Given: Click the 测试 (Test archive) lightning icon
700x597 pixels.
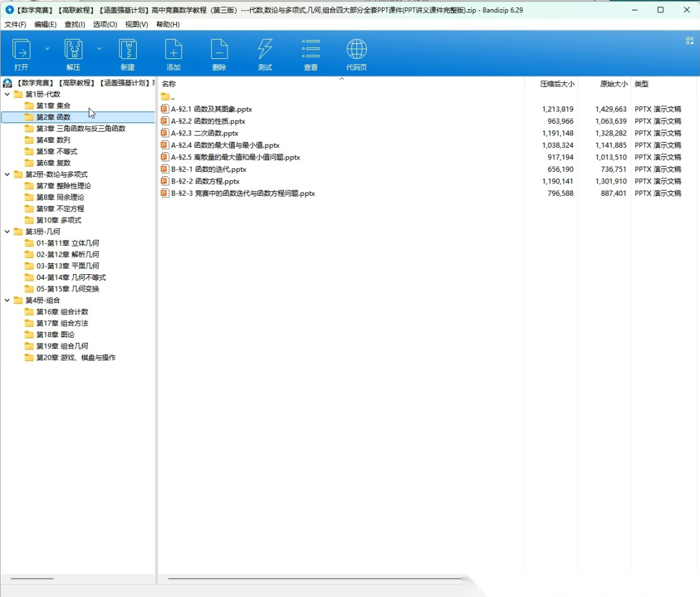Looking at the screenshot, I should point(265,50).
